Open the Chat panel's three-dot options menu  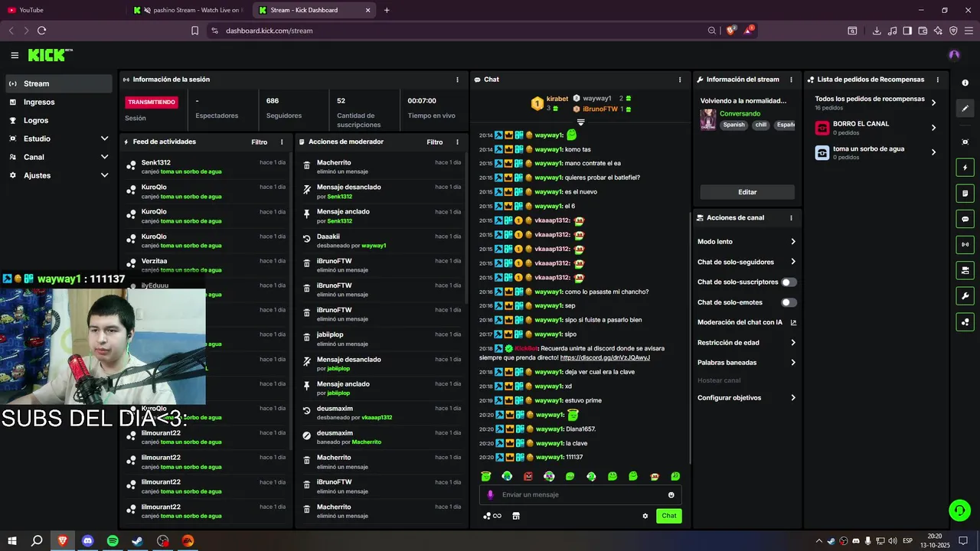680,80
